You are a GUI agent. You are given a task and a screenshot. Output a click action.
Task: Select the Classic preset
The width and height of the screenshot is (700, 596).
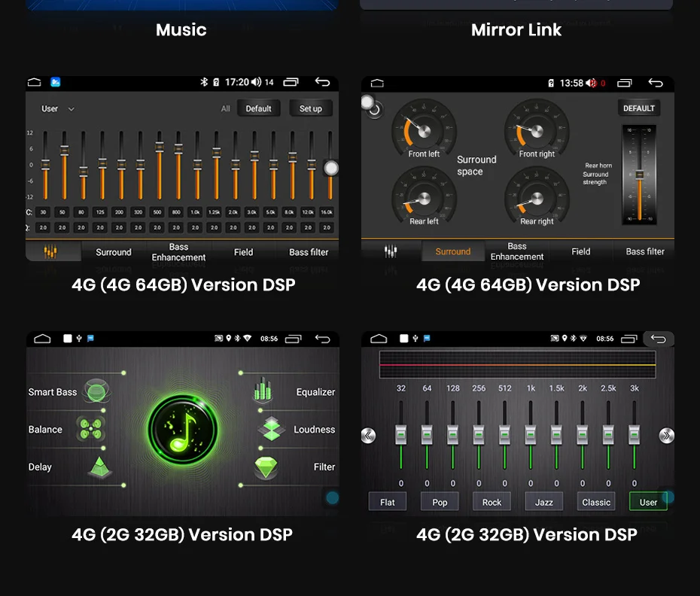tap(596, 502)
